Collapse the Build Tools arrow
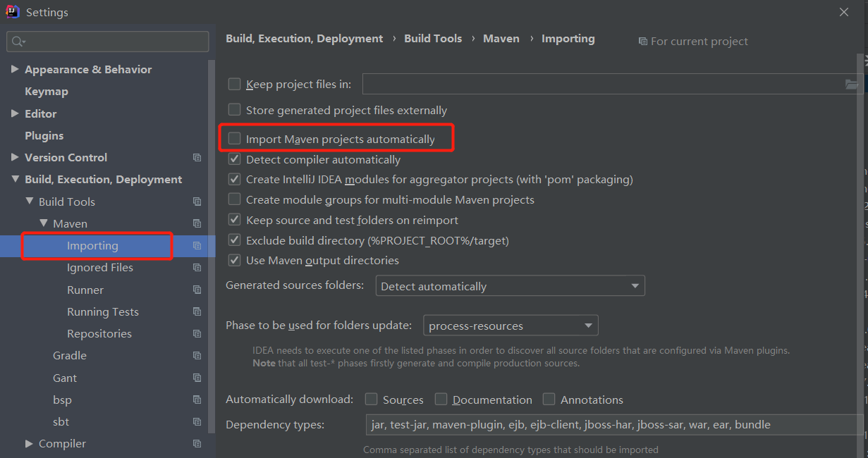 29,202
